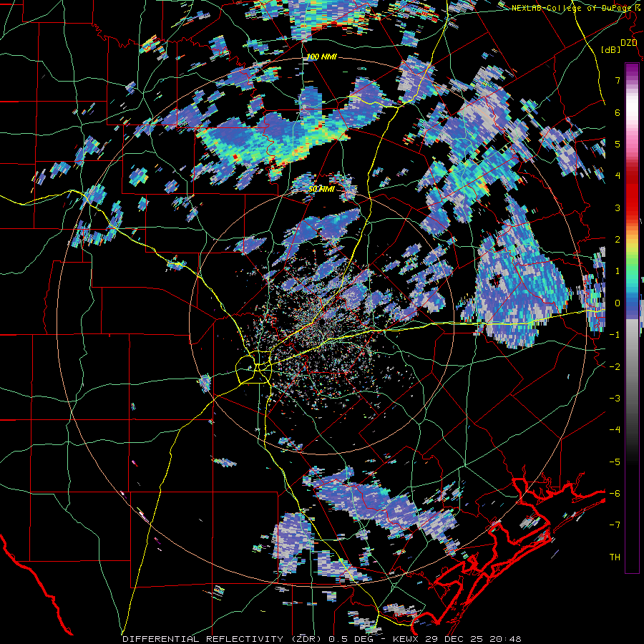This screenshot has width=644, height=644.
Task: Click the "-7" value on the legend
Action: click(x=615, y=525)
